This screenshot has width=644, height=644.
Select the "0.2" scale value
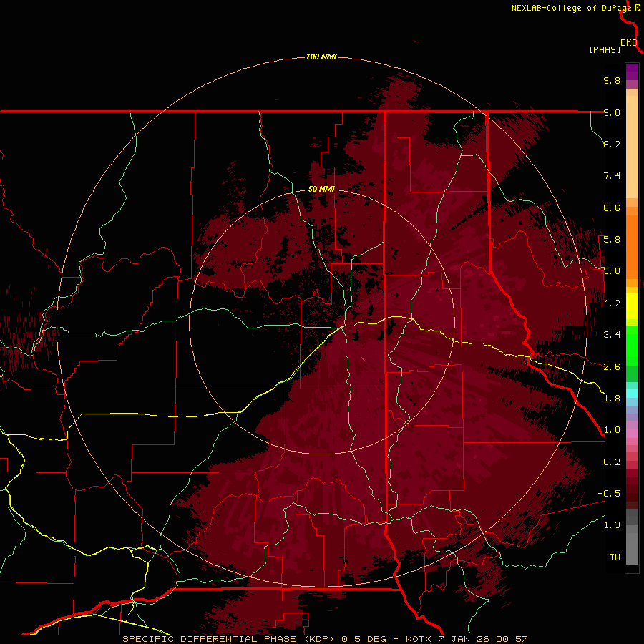tap(612, 462)
